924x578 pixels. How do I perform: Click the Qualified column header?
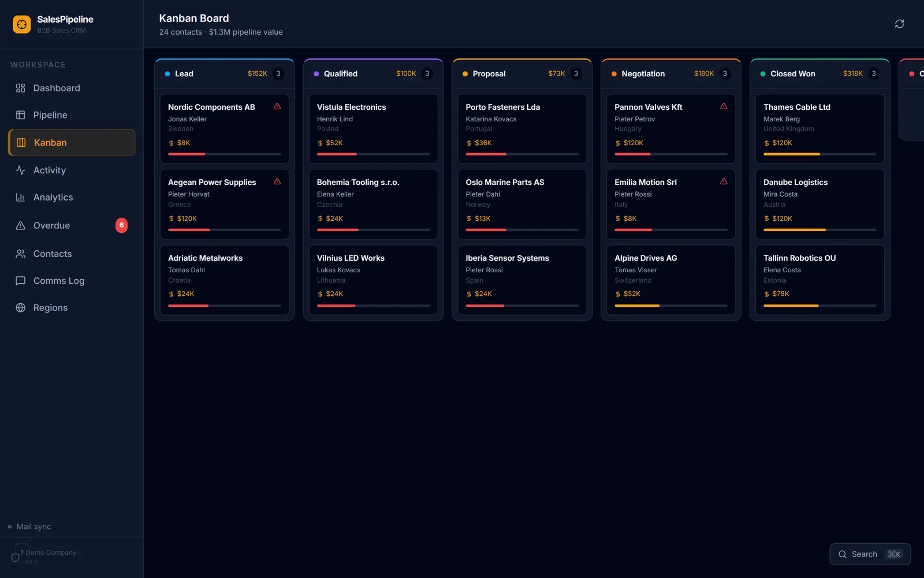pyautogui.click(x=374, y=73)
